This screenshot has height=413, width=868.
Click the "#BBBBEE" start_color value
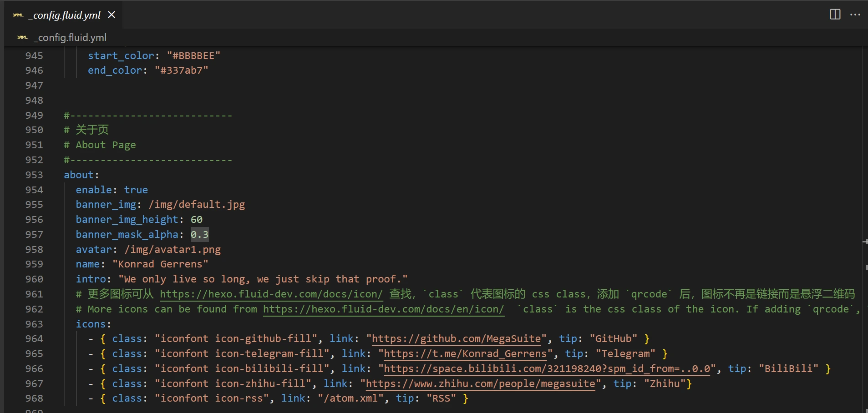pyautogui.click(x=193, y=56)
